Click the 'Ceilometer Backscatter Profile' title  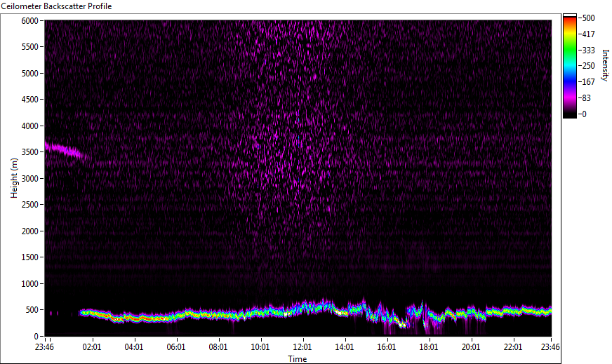[x=57, y=6]
